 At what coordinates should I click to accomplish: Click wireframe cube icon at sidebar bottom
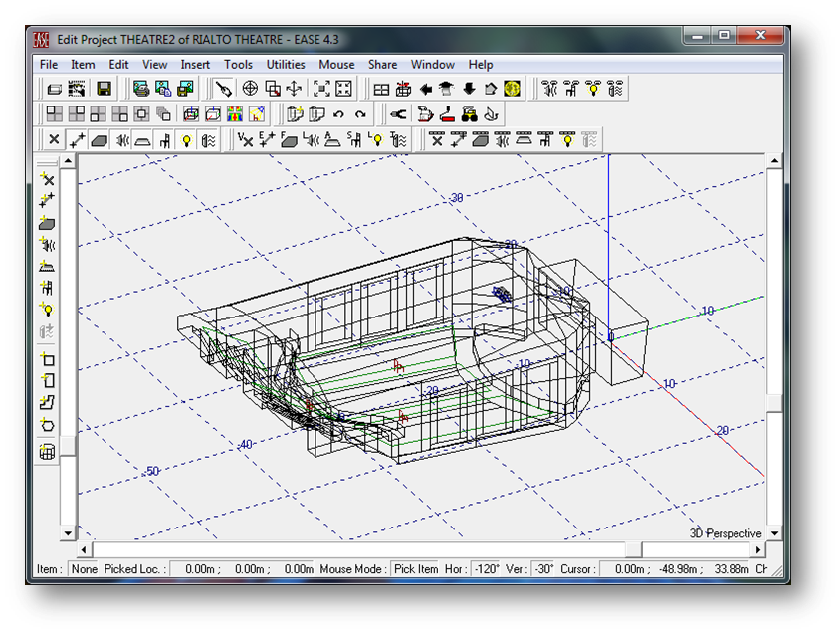(47, 453)
